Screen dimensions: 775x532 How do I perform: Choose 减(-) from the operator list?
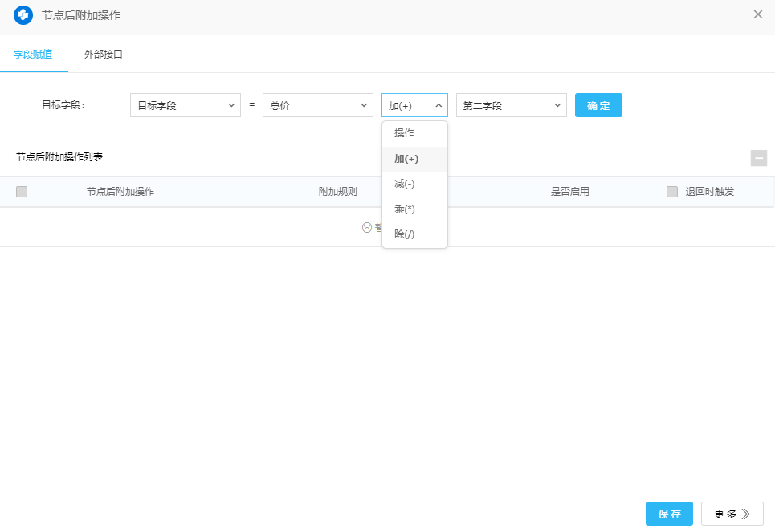(x=405, y=185)
